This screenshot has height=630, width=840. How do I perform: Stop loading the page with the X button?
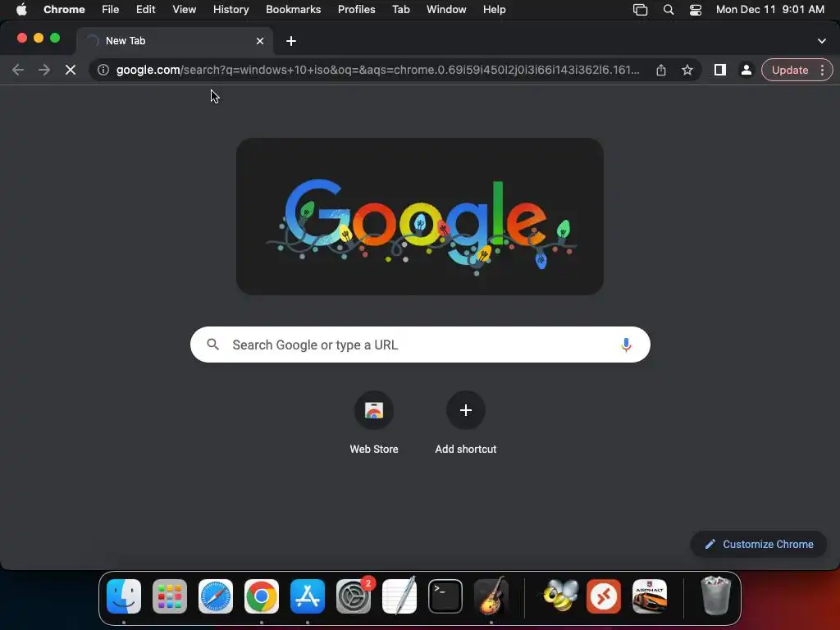[x=71, y=71]
